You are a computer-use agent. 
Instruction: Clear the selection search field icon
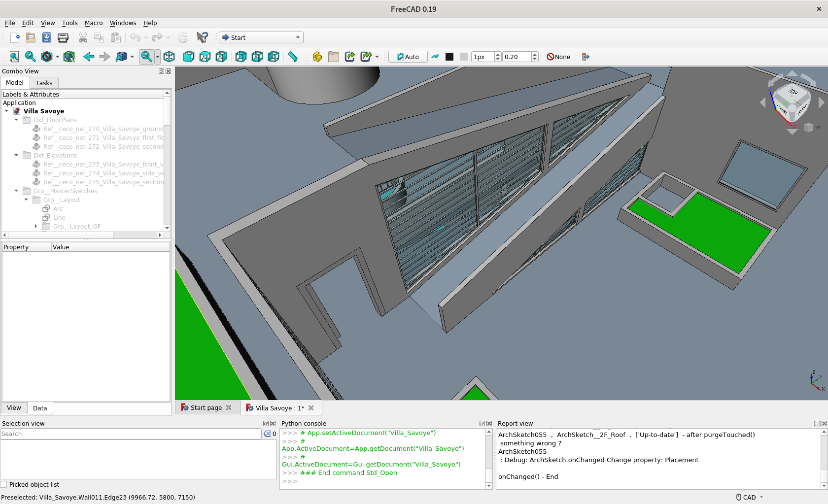(x=268, y=434)
